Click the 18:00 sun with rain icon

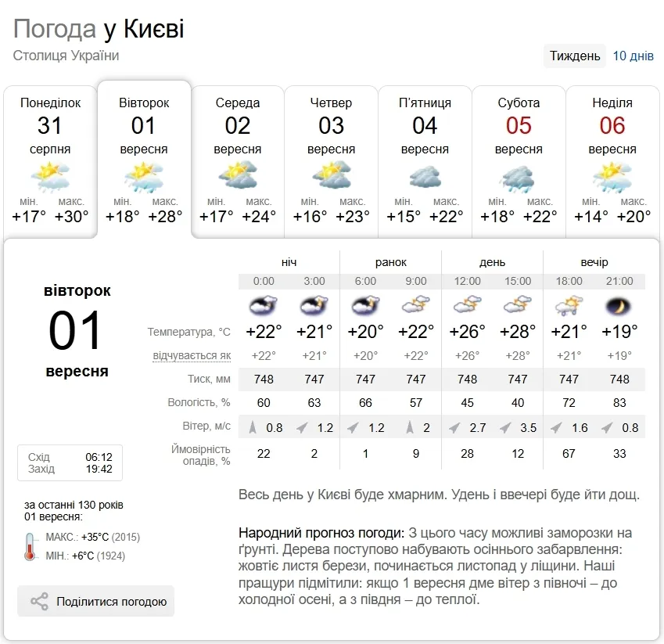[569, 306]
